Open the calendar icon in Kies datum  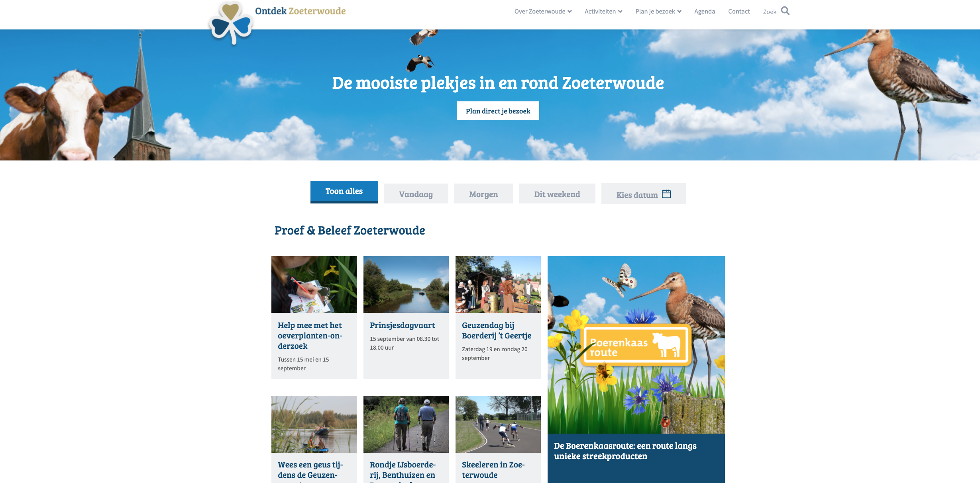[666, 194]
